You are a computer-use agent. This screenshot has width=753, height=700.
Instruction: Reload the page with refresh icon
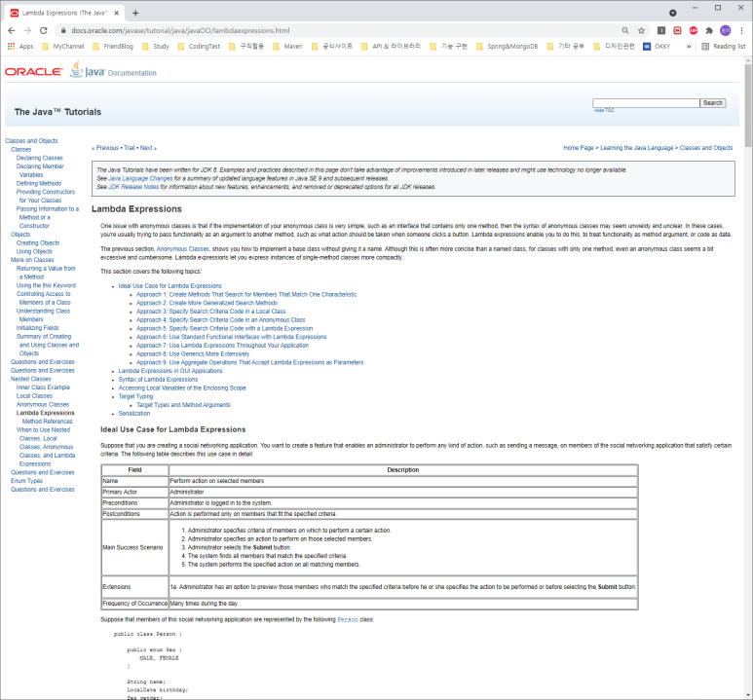(43, 30)
